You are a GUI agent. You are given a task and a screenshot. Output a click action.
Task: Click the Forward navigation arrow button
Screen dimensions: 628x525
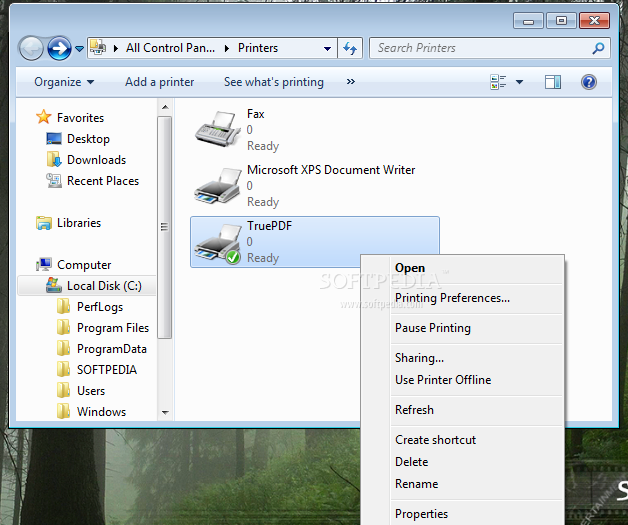click(59, 48)
